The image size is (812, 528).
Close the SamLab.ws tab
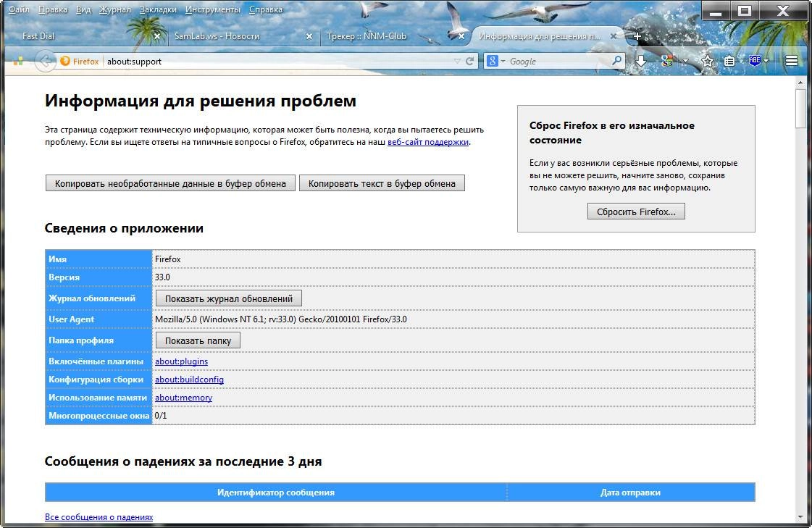(309, 36)
